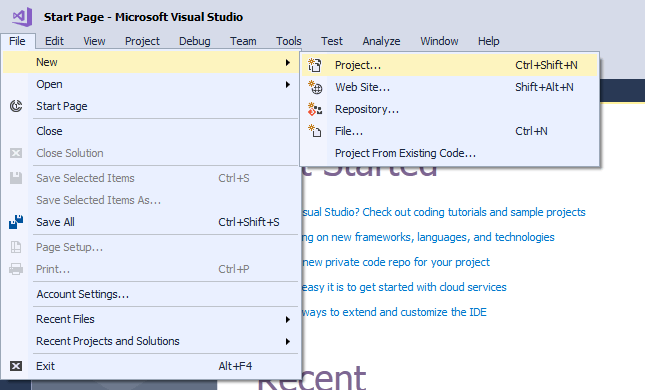Screen dimensions: 645x390
Task: Click the Alt+F4 shortcut text
Action: point(235,366)
